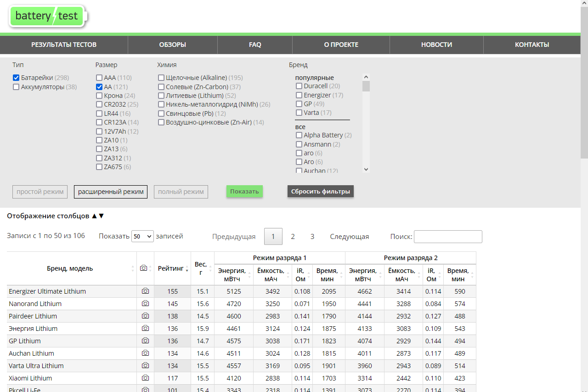Image resolution: width=588 pixels, height=392 pixels.
Task: Tick the LR44 size checkbox
Action: click(x=99, y=114)
